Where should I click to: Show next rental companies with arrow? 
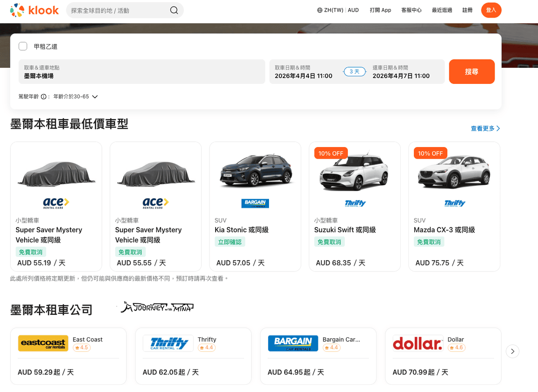click(512, 351)
